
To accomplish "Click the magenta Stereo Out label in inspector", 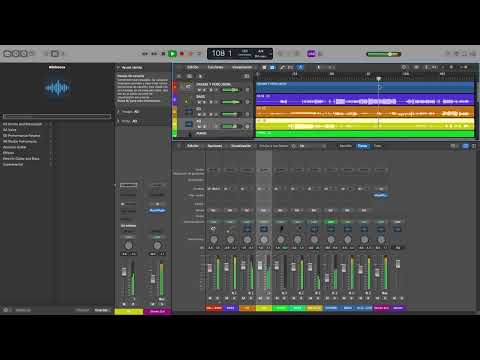I will click(157, 311).
